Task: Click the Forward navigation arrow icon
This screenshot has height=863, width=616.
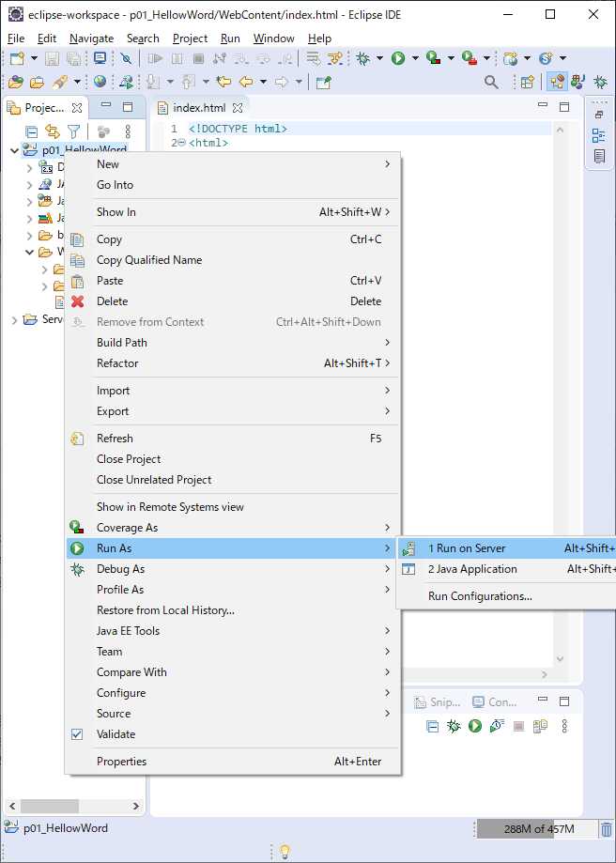Action: [x=282, y=82]
